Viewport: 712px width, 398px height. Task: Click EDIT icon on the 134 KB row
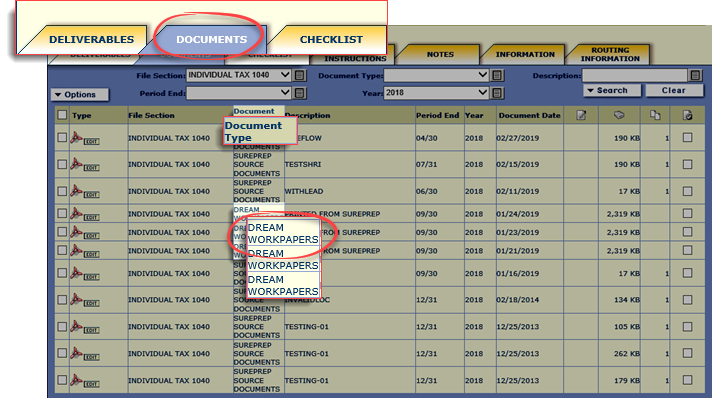[x=91, y=303]
